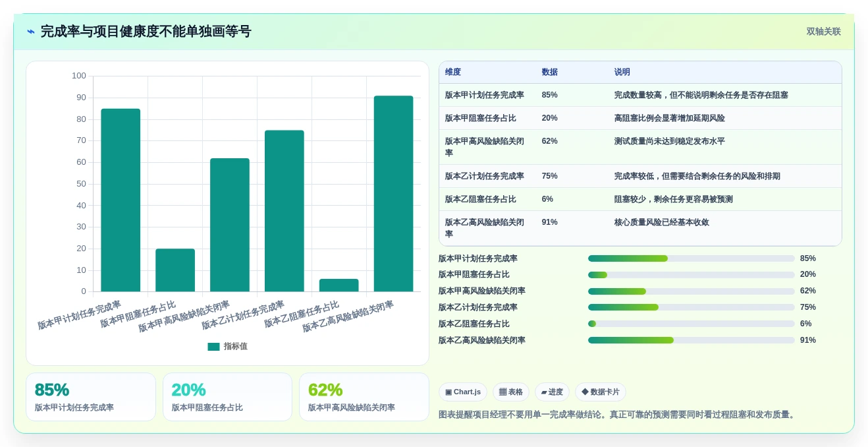
Task: Click the 6% progress bar for 版本乙阻塞任务占比
Action: (x=692, y=324)
